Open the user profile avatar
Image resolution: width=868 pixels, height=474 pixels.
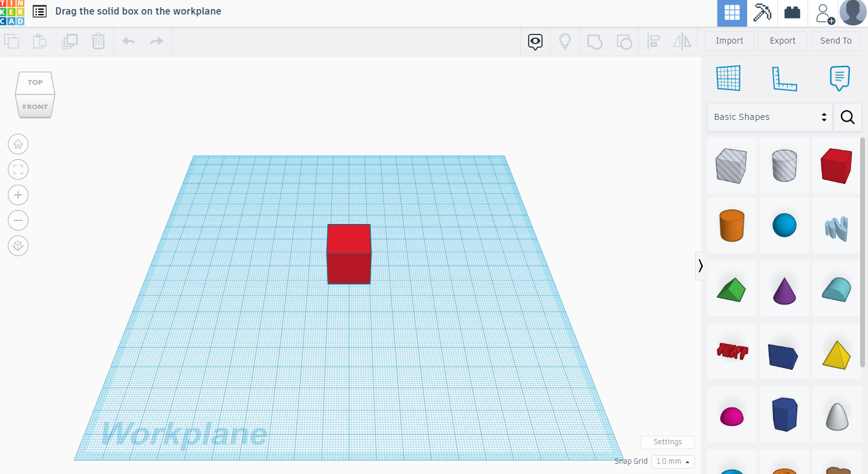853,13
